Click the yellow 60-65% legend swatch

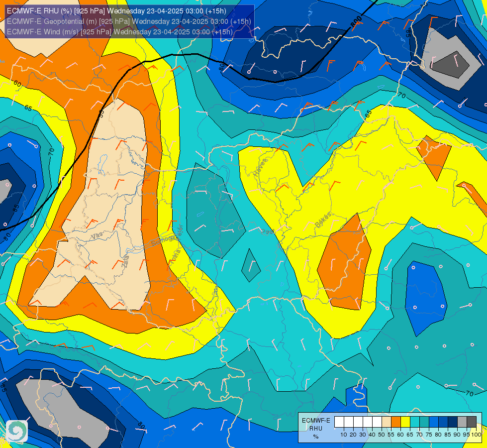tap(405, 422)
